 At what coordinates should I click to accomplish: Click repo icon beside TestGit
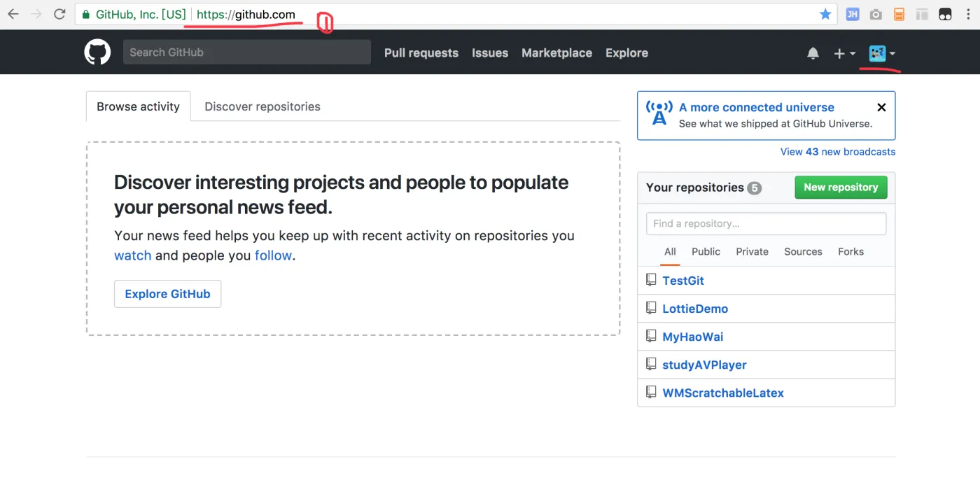pyautogui.click(x=651, y=280)
